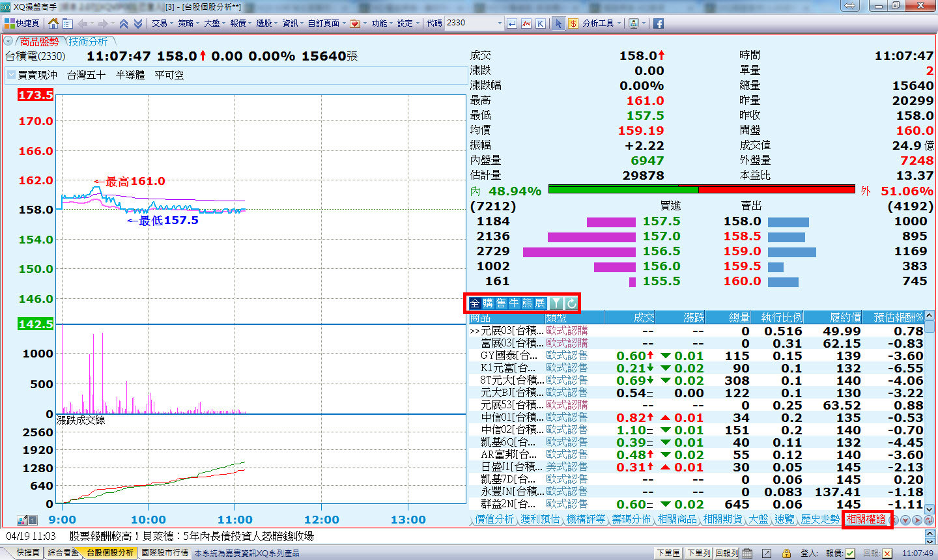Toggle the 回報 status checkbox
Viewport: 938px width, 560px height.
887,553
